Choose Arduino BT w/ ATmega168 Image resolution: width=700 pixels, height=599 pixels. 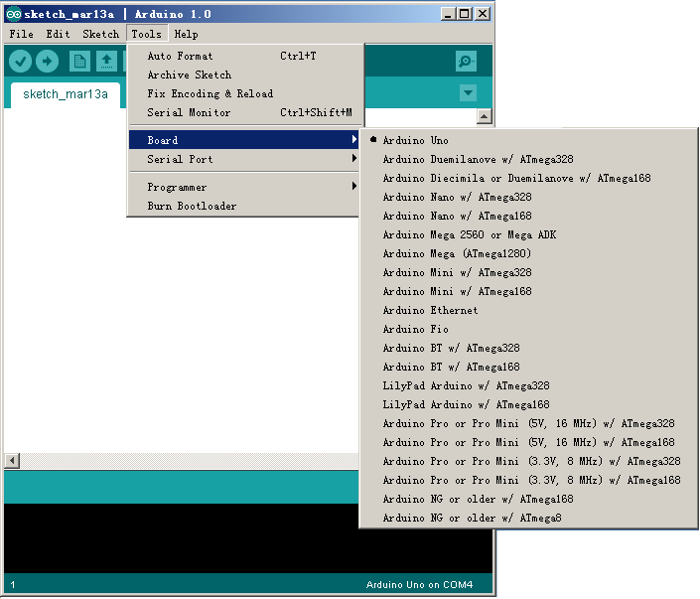(528, 367)
